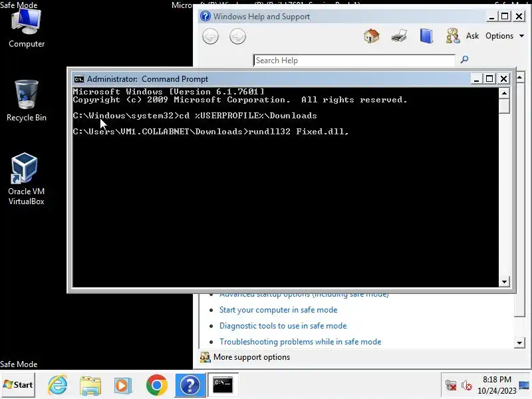The height and width of the screenshot is (399, 532).
Task: Click the Search Help magnifier icon
Action: coord(464,60)
